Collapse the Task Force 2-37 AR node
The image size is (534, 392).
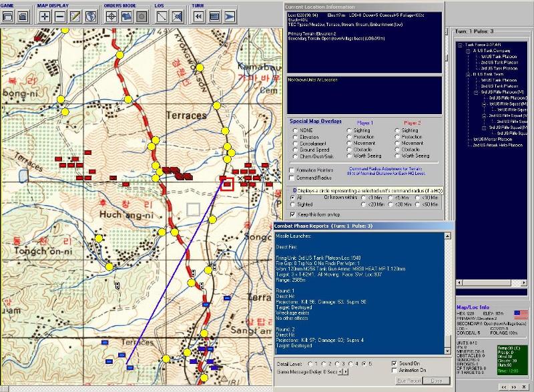[x=459, y=45]
